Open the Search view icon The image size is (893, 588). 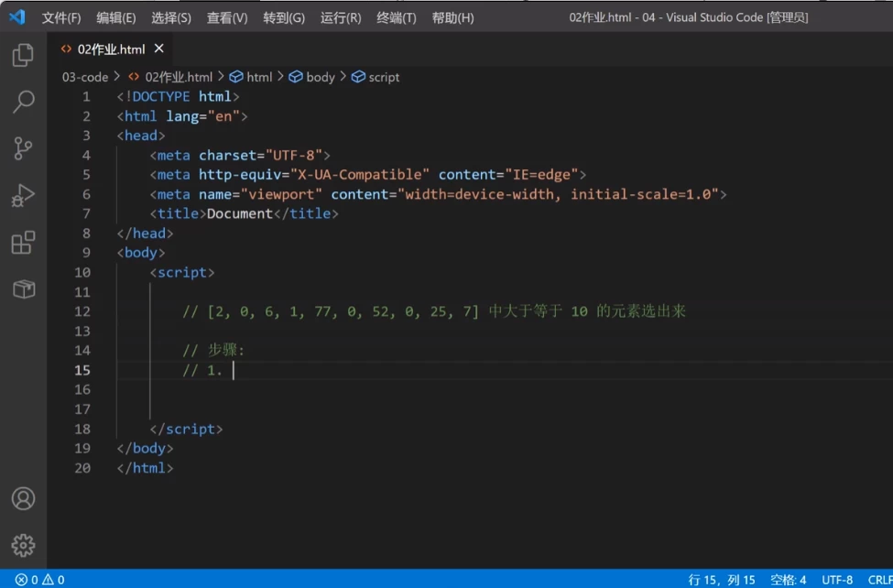pyautogui.click(x=23, y=102)
